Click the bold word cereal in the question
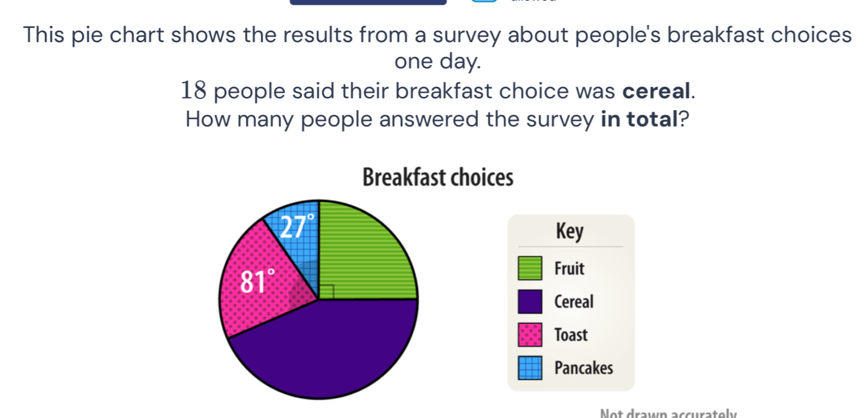This screenshot has height=418, width=868. click(x=656, y=91)
